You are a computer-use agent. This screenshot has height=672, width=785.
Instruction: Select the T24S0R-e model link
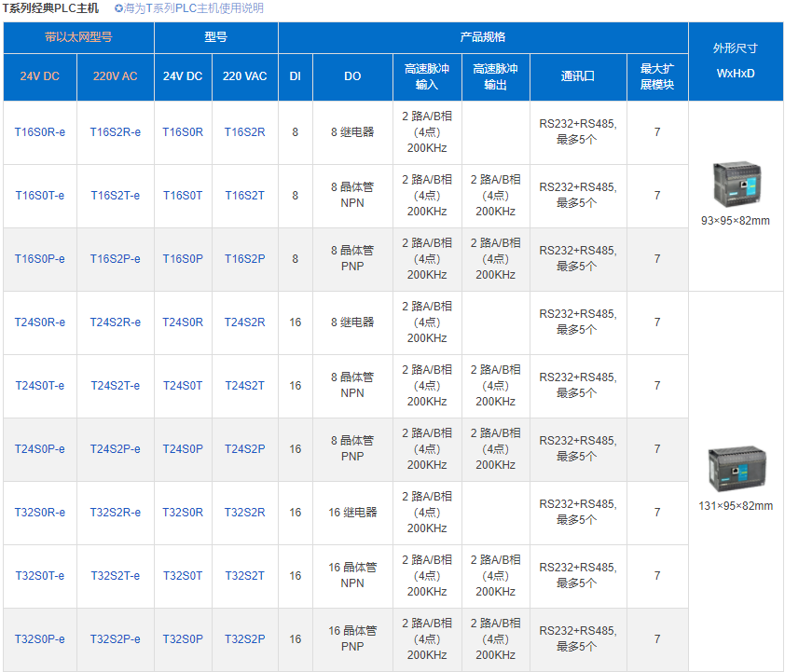[x=40, y=322]
